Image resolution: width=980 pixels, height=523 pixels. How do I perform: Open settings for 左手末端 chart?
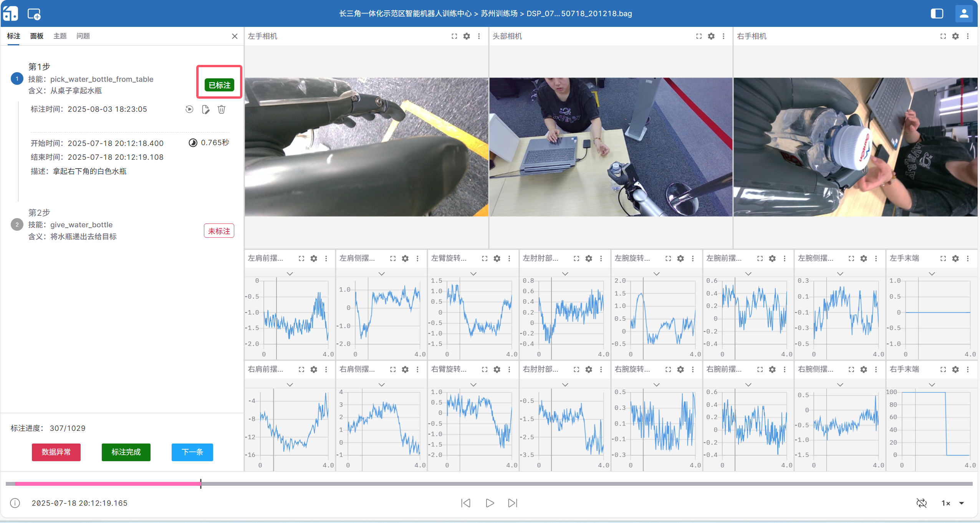click(955, 258)
